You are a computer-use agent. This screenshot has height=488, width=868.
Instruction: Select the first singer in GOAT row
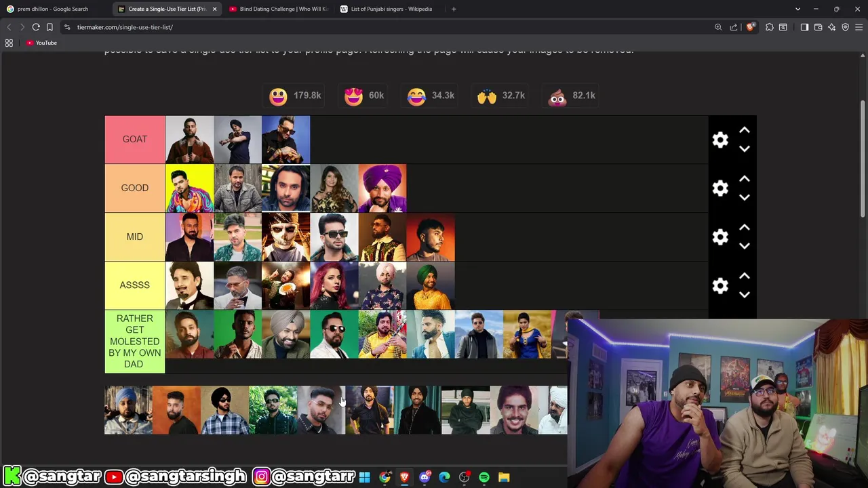[x=189, y=140]
